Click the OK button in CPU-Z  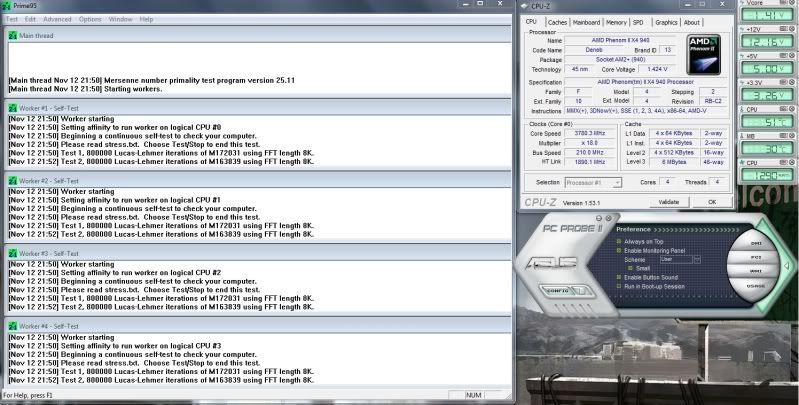point(712,202)
